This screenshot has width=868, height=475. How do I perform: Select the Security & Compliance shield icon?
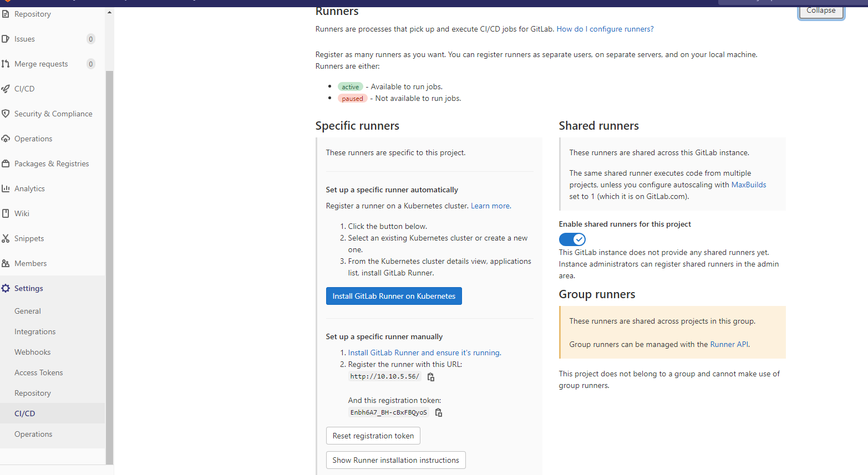6,114
